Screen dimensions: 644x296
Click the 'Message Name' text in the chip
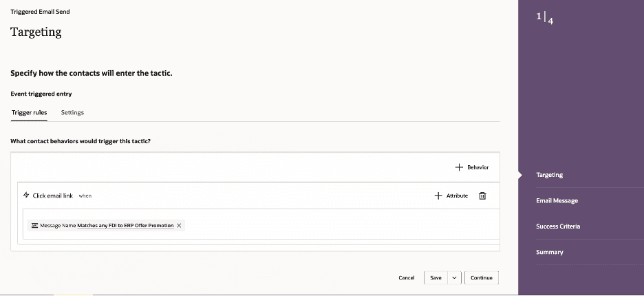58,225
